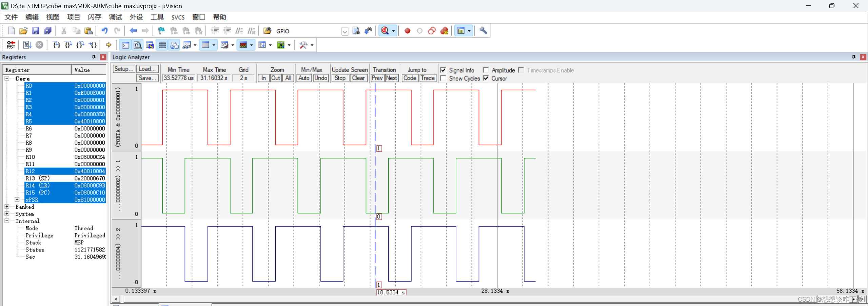This screenshot has width=868, height=306.
Task: Collapse the Internal register group
Action: point(7,221)
